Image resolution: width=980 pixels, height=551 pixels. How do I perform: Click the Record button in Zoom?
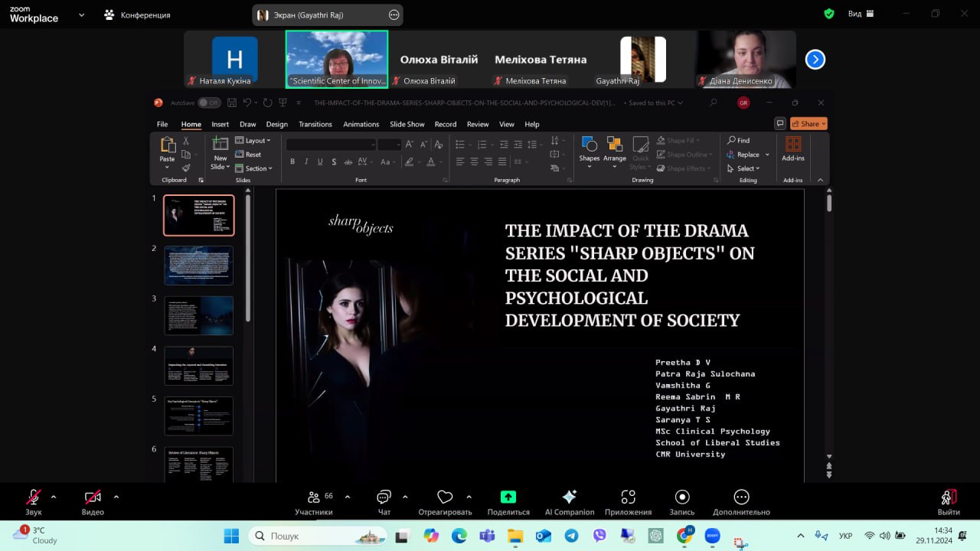(x=682, y=497)
